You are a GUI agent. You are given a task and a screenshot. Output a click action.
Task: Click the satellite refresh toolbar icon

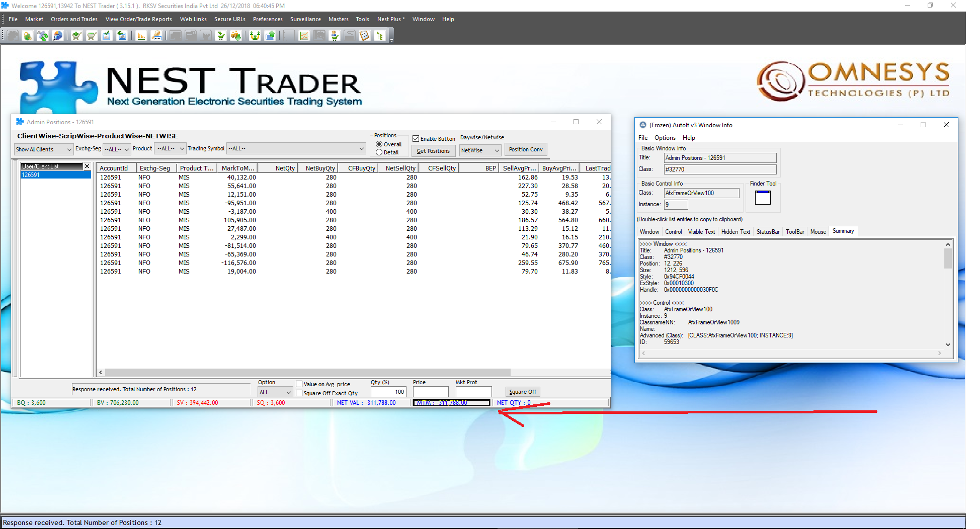(43, 36)
